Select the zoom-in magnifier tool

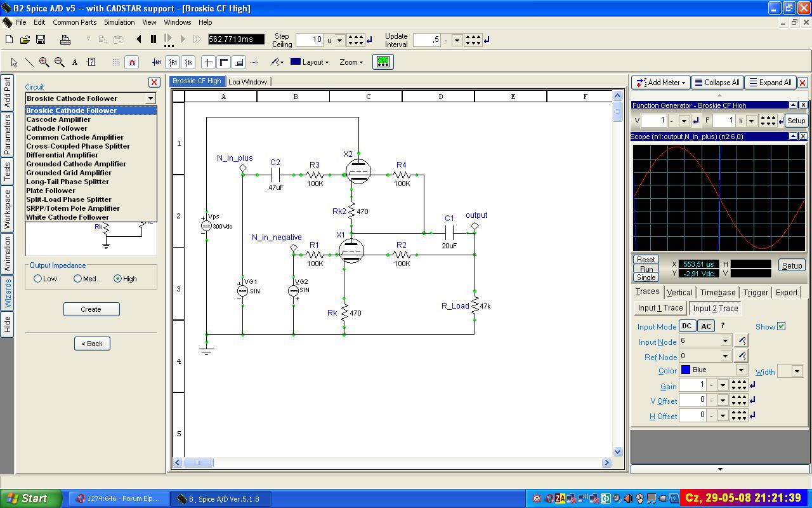[x=44, y=62]
